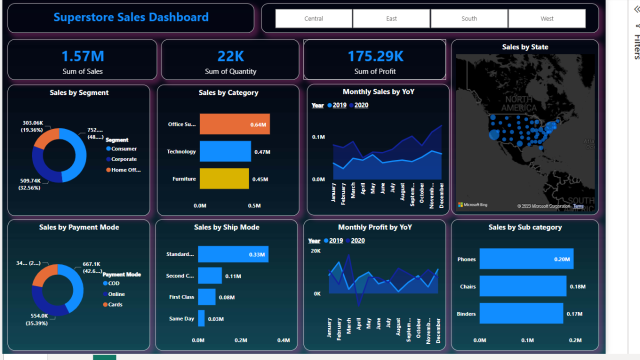Image resolution: width=640 pixels, height=360 pixels.
Task: Click the 509.74K (32.56%) donut label
Action: click(x=30, y=184)
